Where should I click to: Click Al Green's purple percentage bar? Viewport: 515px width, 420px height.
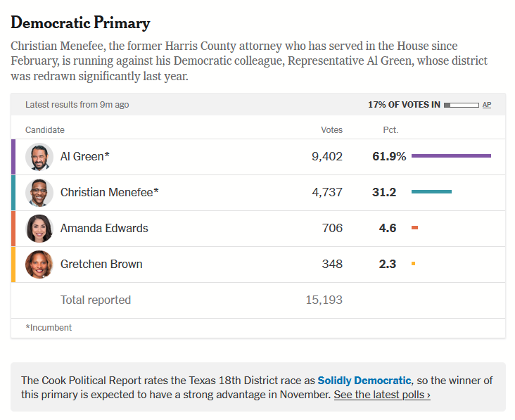point(451,156)
